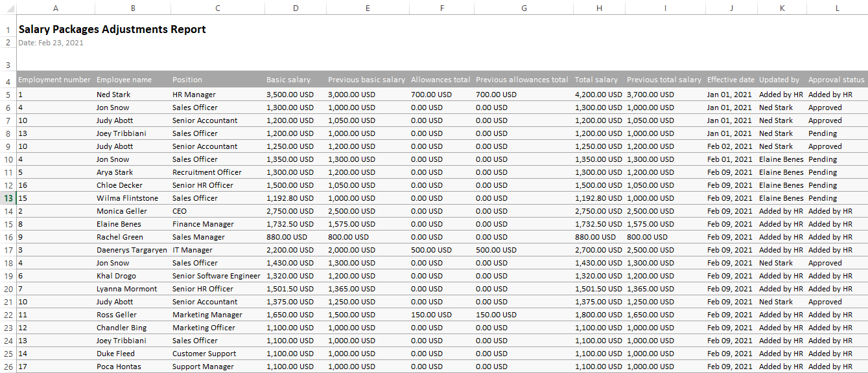
Task: Select column A header
Action: point(55,8)
